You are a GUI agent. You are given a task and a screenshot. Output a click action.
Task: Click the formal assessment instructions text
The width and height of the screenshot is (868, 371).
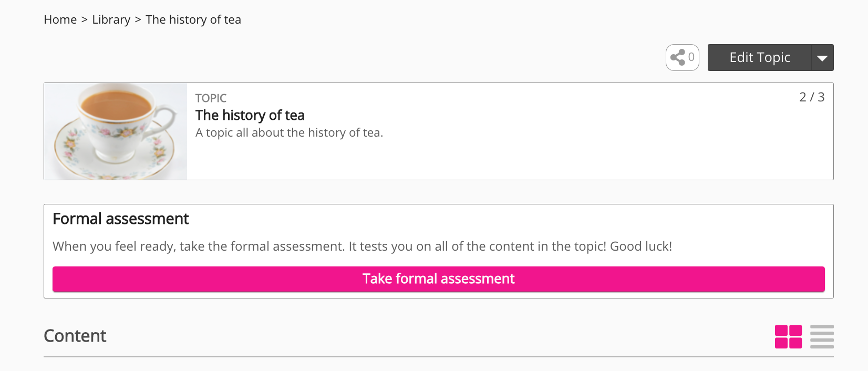click(x=362, y=246)
